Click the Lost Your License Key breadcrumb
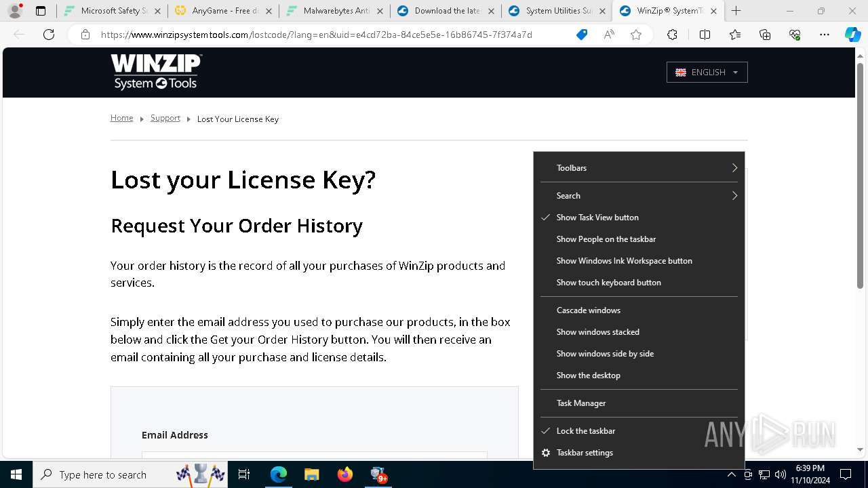868x488 pixels. point(238,119)
